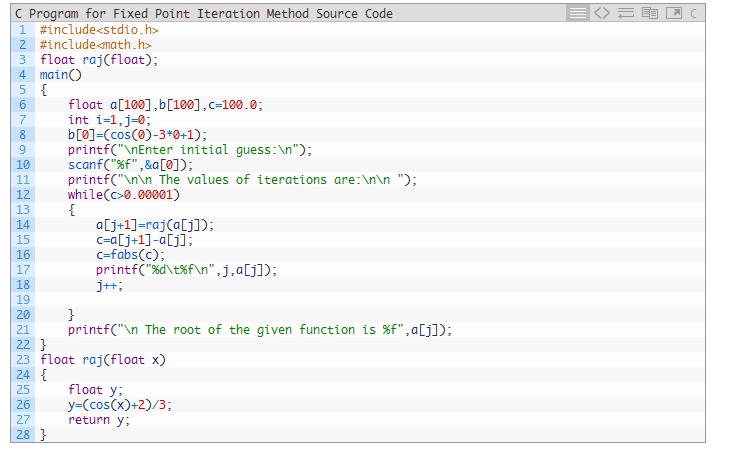Click line number 1 in gutter
752x472 pixels.
click(x=22, y=30)
